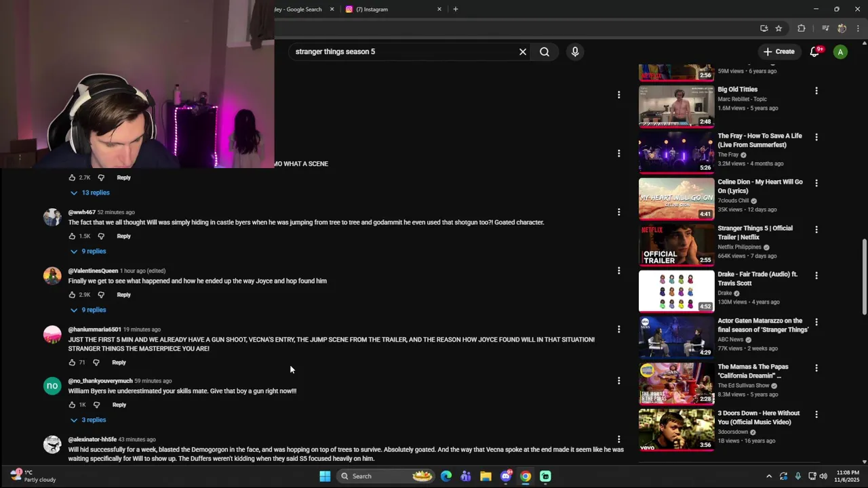Open options for Celine Dion video
Screen dimensions: 868x488
coord(816,183)
